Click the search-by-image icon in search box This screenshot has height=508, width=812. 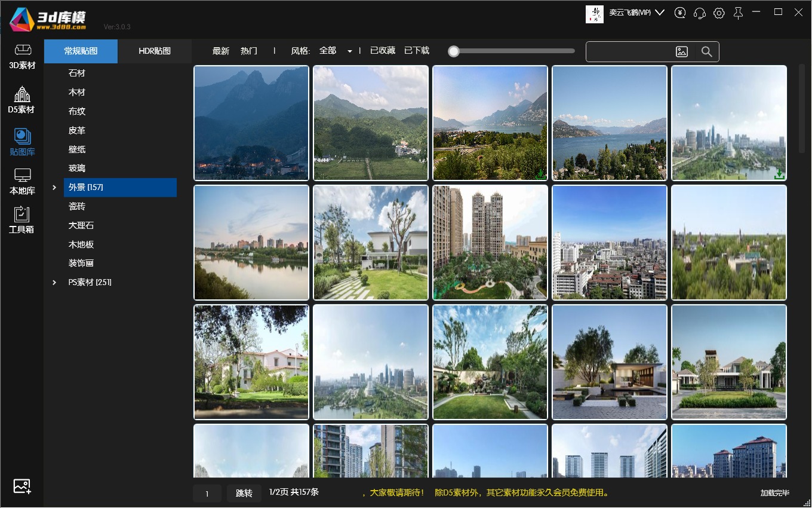[682, 52]
